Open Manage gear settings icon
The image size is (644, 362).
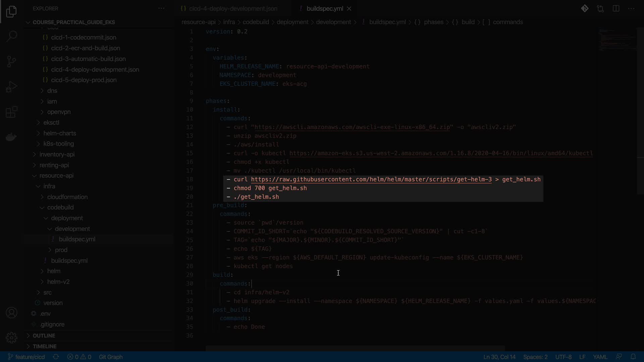(11, 338)
